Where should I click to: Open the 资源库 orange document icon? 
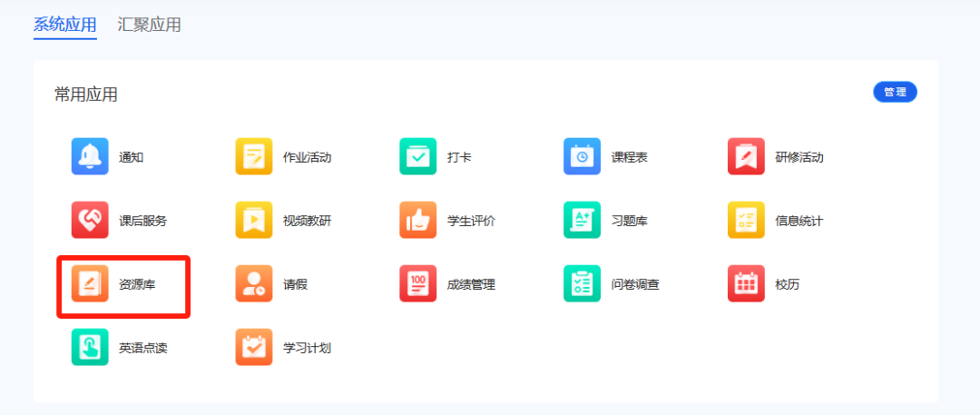[x=90, y=283]
